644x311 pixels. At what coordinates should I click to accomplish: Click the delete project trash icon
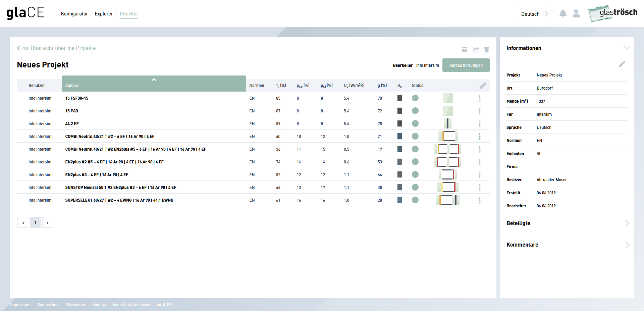tap(487, 50)
